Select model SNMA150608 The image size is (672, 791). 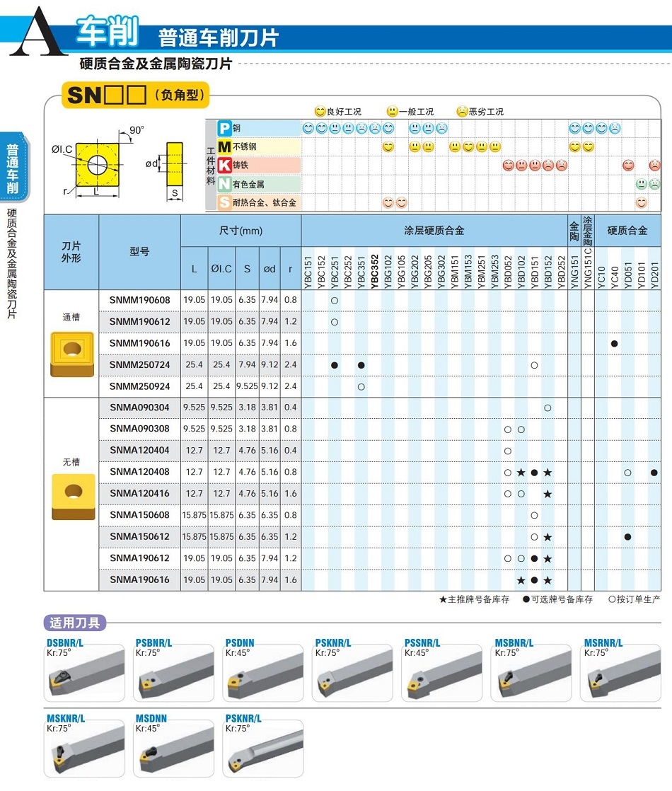point(140,515)
